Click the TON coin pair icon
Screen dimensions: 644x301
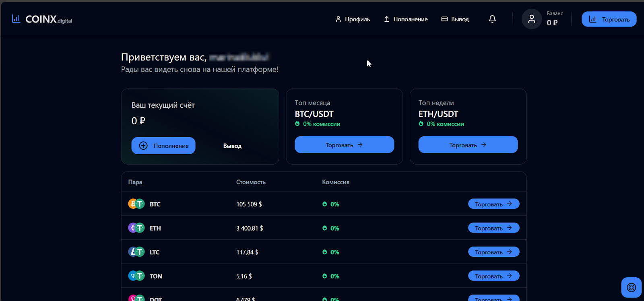[x=136, y=276]
